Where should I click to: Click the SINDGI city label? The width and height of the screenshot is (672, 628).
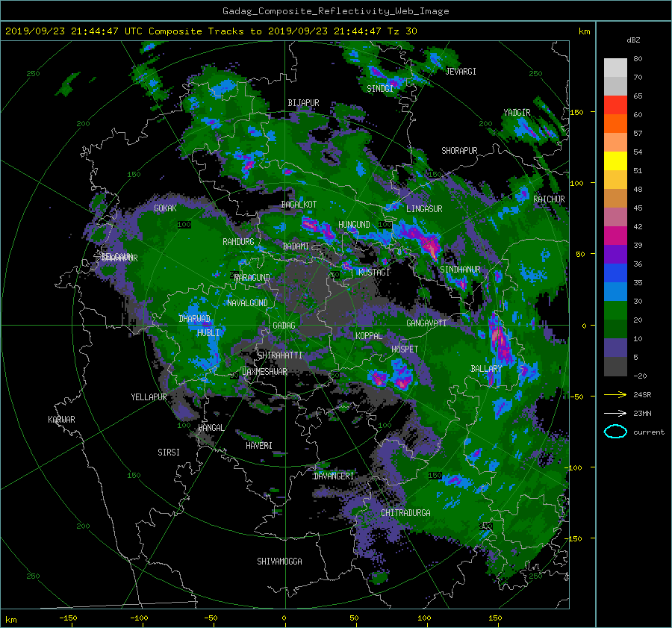[380, 89]
